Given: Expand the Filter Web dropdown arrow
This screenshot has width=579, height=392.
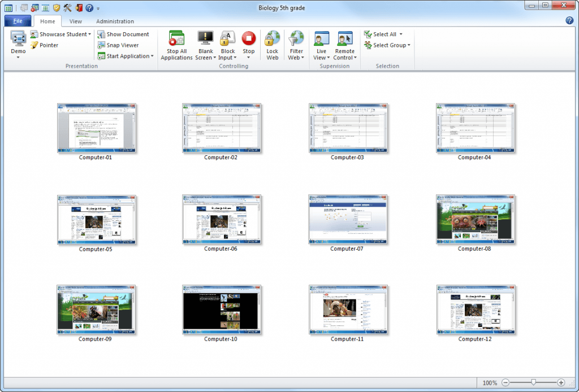Looking at the screenshot, I should [303, 58].
